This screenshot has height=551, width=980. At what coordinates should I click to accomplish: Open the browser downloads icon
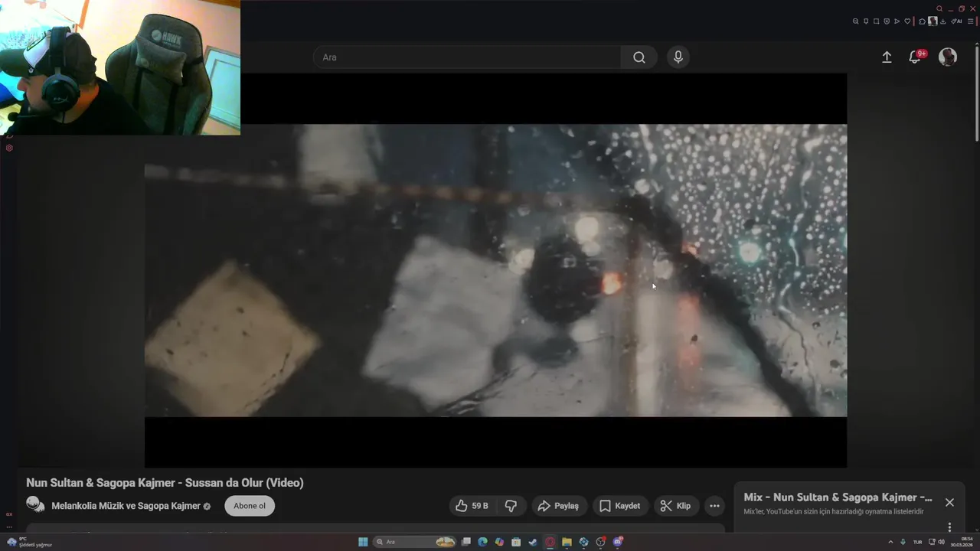point(943,21)
